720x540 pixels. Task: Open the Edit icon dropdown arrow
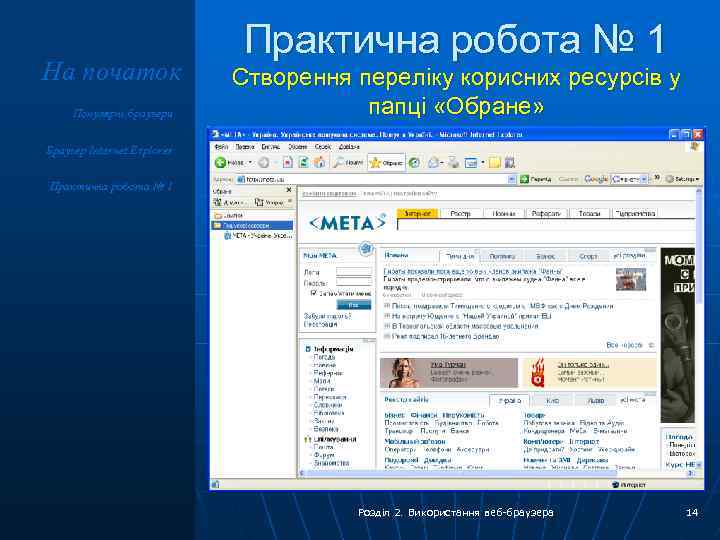(482, 163)
